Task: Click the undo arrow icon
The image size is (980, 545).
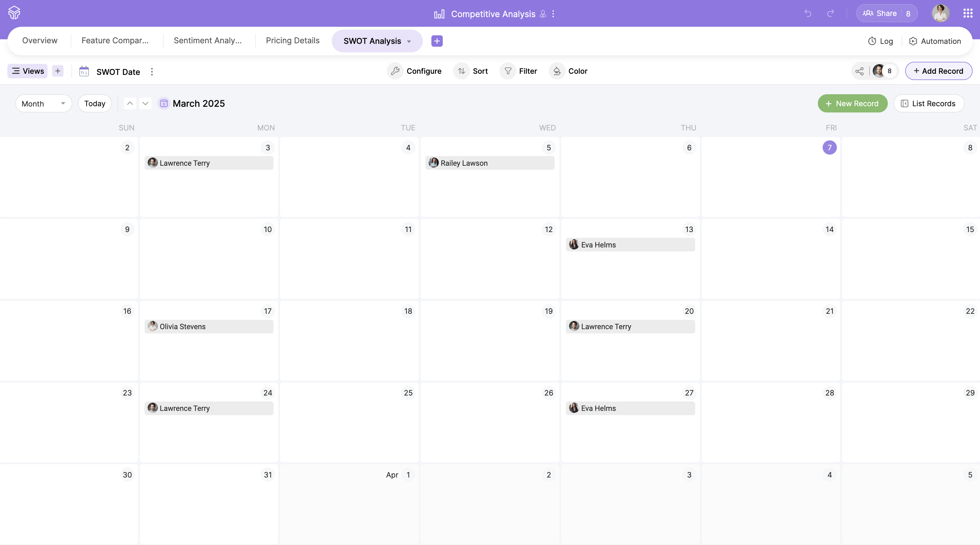Action: click(808, 13)
